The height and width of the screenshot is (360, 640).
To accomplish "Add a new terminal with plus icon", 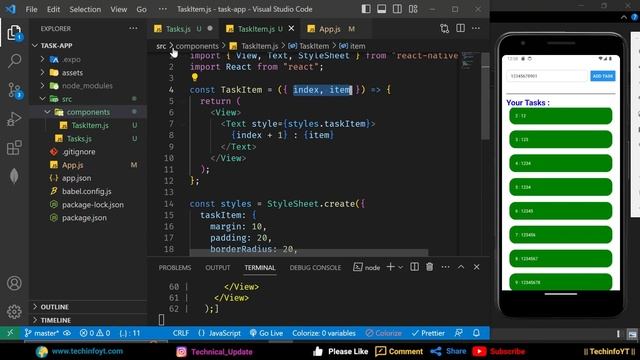I will (x=390, y=267).
